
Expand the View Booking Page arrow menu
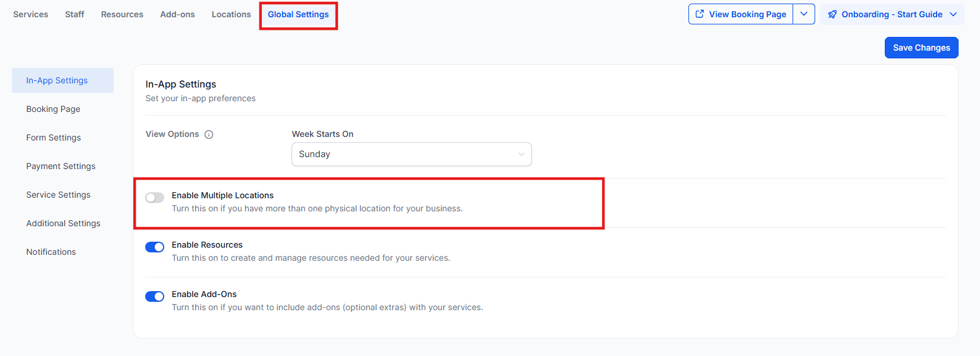point(804,14)
